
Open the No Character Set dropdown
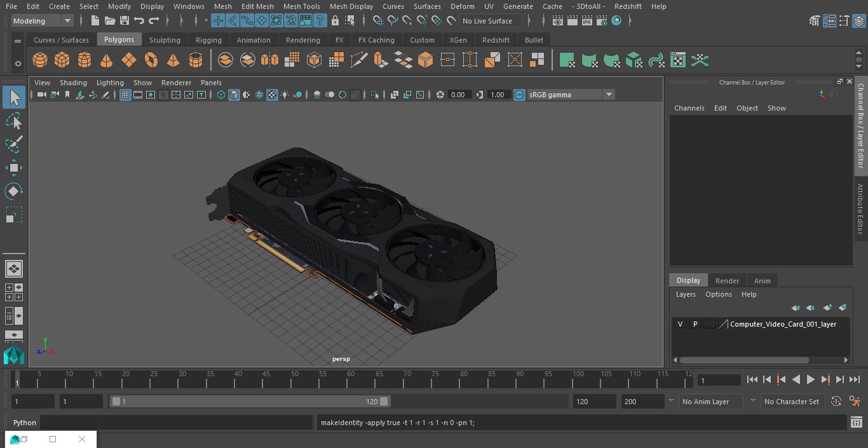click(792, 402)
